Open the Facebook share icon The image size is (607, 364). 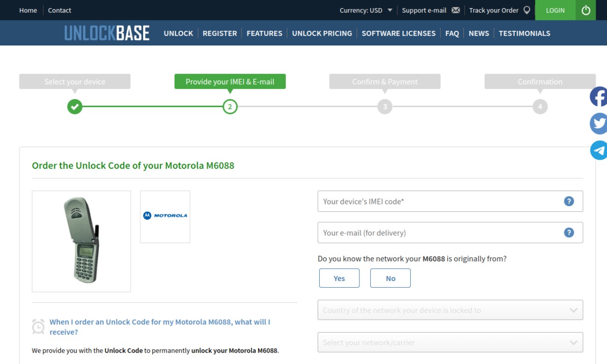point(598,97)
